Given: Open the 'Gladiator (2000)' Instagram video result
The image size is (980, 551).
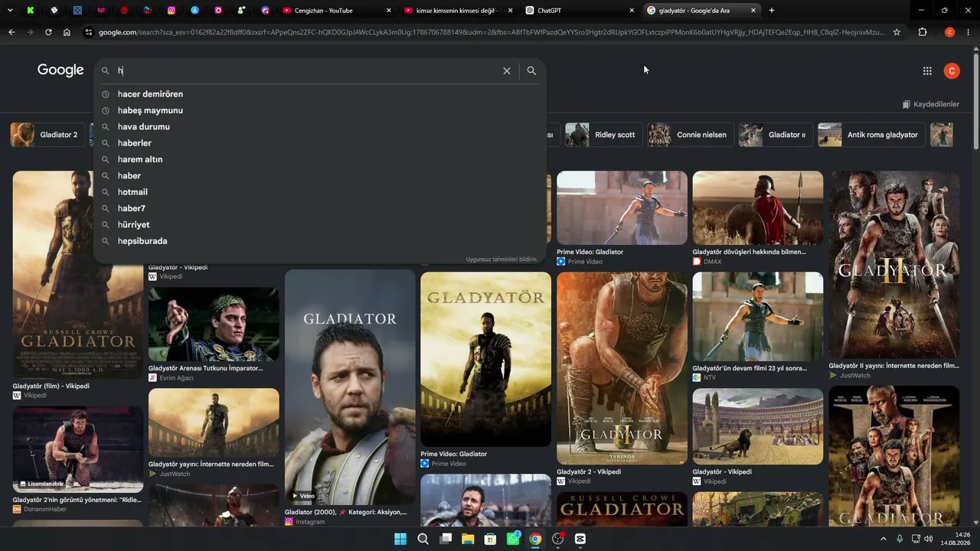Looking at the screenshot, I should click(350, 387).
